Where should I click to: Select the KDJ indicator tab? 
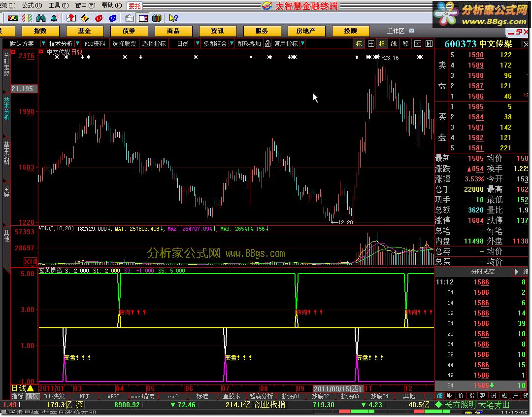(x=84, y=396)
